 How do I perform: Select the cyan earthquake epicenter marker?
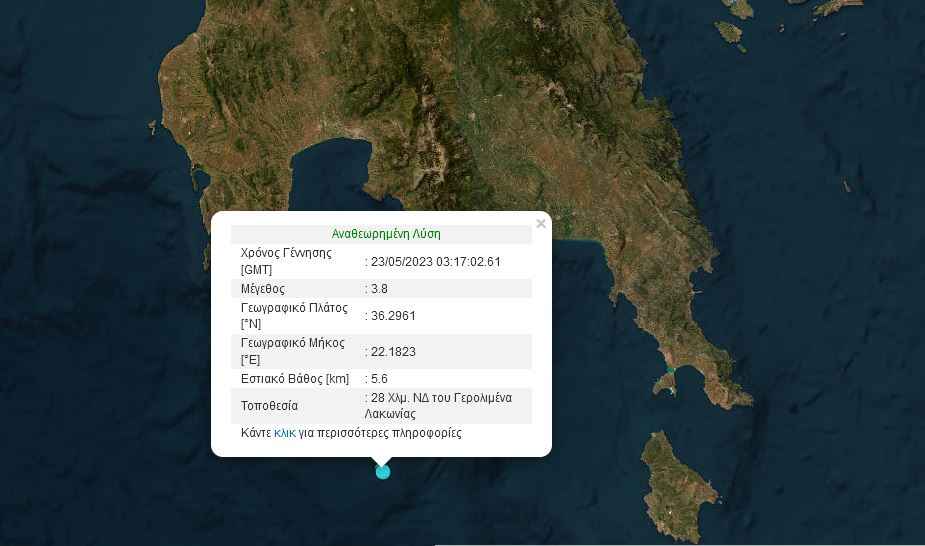pos(382,472)
